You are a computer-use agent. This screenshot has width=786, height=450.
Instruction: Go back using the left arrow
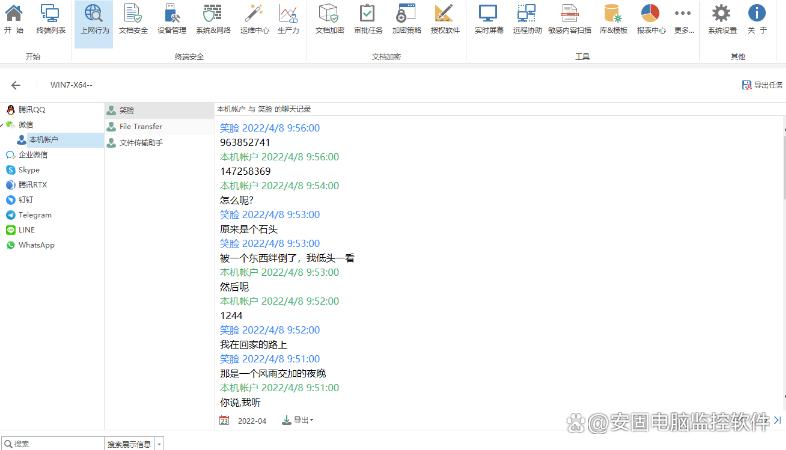pos(16,86)
